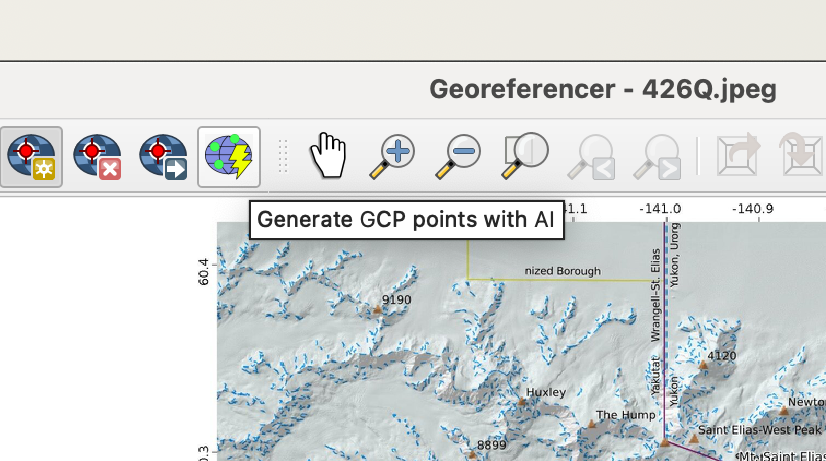Generate GCP points with AI
The height and width of the screenshot is (461, 826).
[x=229, y=157]
